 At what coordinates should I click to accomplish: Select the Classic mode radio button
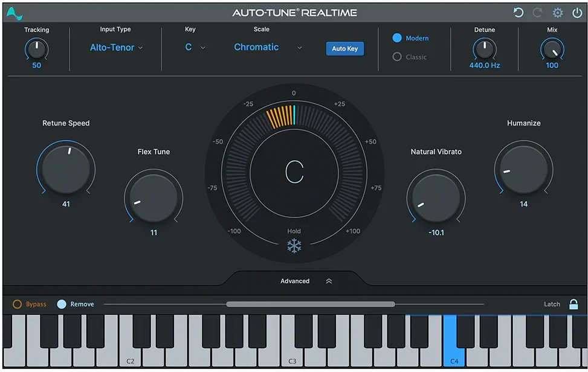coord(397,57)
